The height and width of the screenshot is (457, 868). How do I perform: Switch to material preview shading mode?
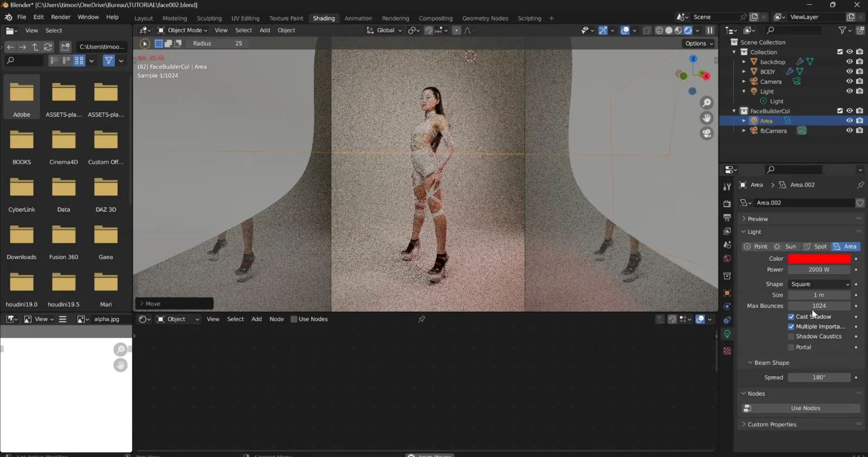[x=679, y=30]
